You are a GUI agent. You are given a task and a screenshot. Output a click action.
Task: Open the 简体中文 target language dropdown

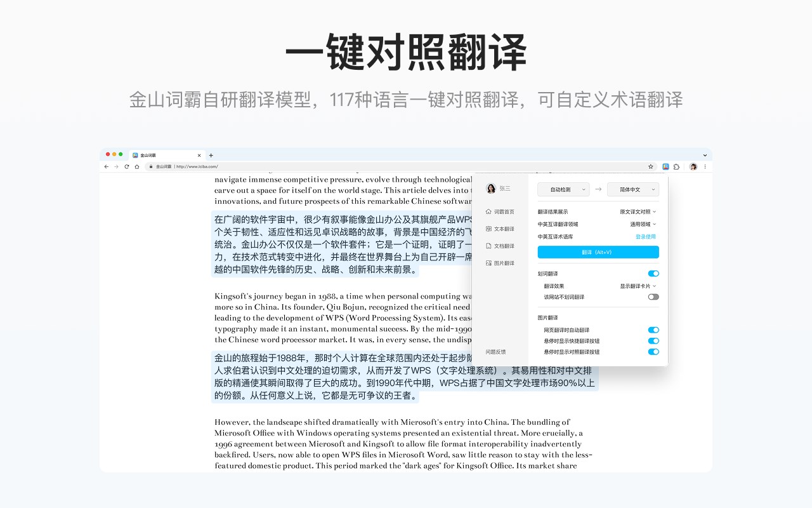pyautogui.click(x=633, y=189)
